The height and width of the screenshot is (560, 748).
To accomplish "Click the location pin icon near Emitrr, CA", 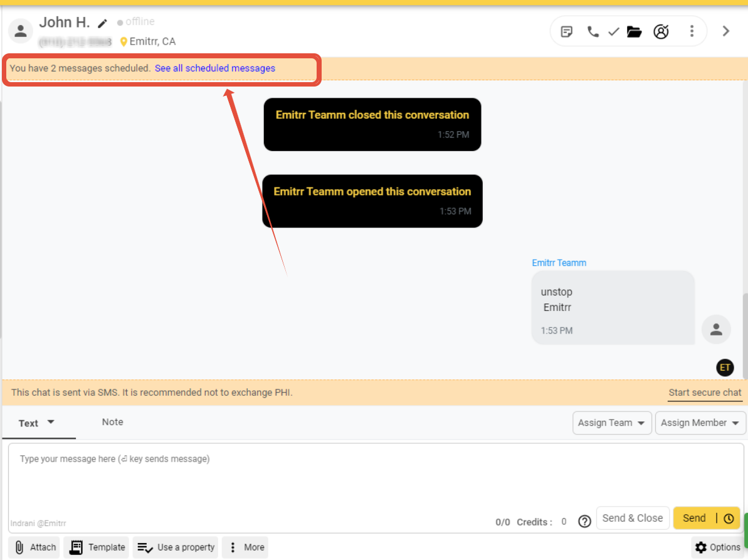I will click(x=124, y=42).
